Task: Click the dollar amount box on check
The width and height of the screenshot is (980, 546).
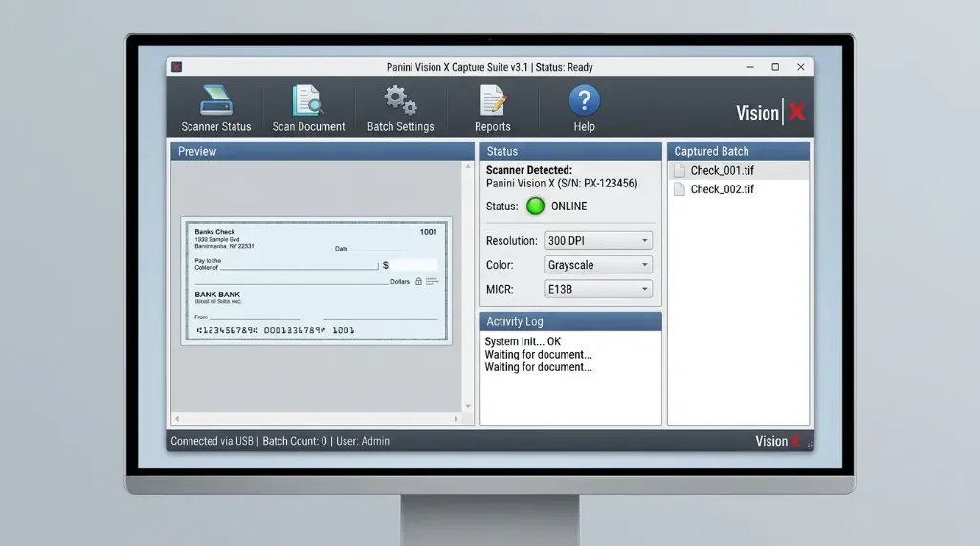Action: (414, 265)
